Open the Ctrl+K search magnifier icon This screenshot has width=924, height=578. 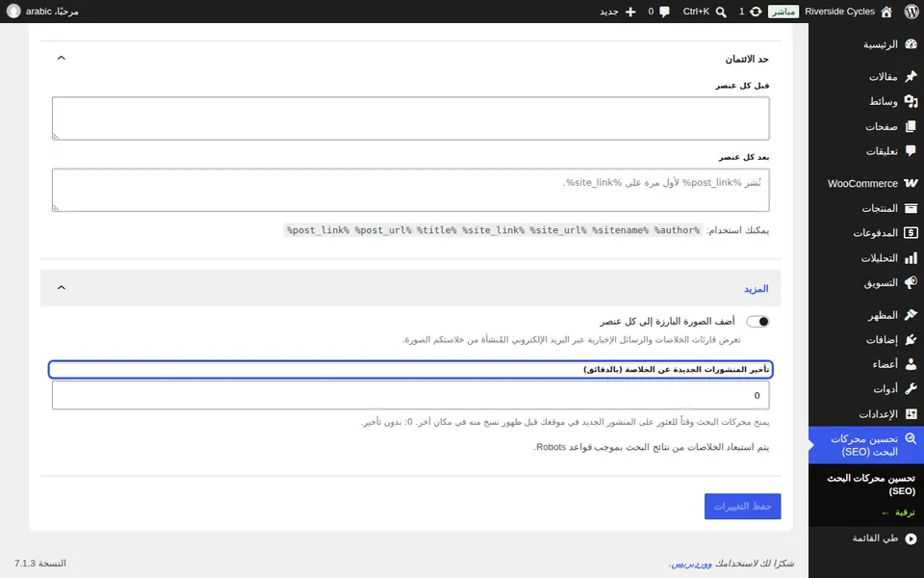click(721, 12)
